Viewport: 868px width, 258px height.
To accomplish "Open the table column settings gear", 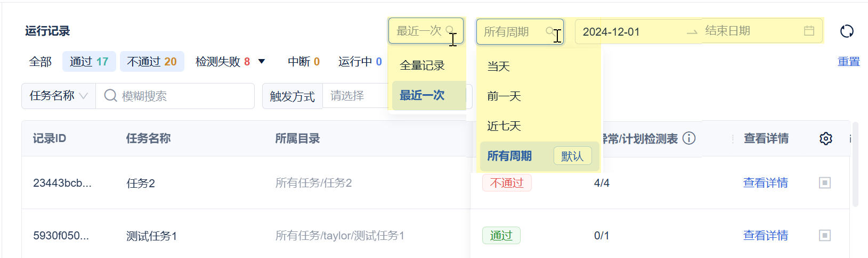I will 825,139.
